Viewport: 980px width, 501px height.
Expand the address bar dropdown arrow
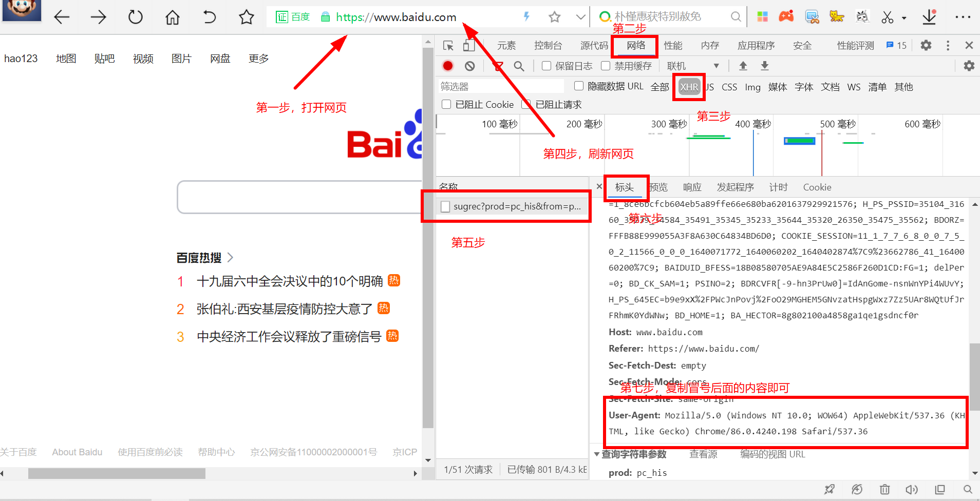click(580, 17)
